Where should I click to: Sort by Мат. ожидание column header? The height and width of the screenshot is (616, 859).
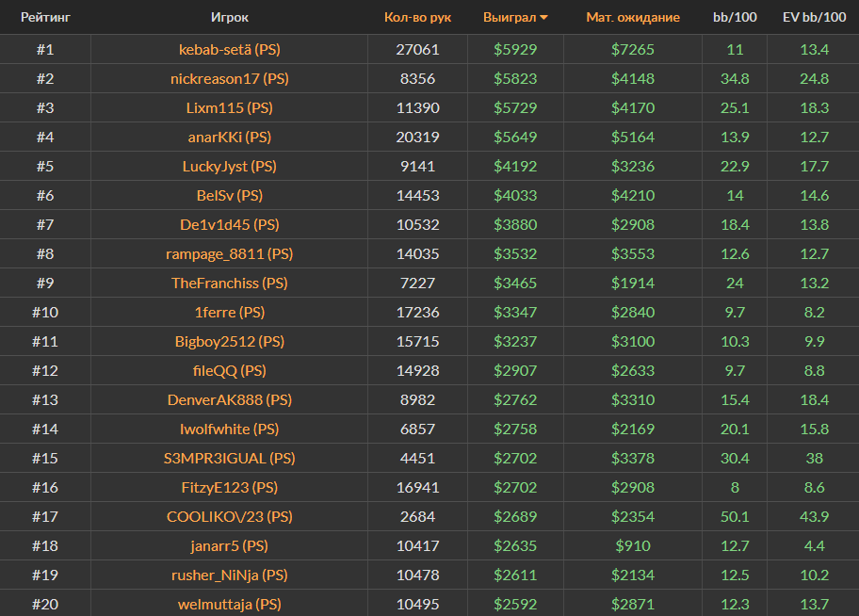click(632, 18)
